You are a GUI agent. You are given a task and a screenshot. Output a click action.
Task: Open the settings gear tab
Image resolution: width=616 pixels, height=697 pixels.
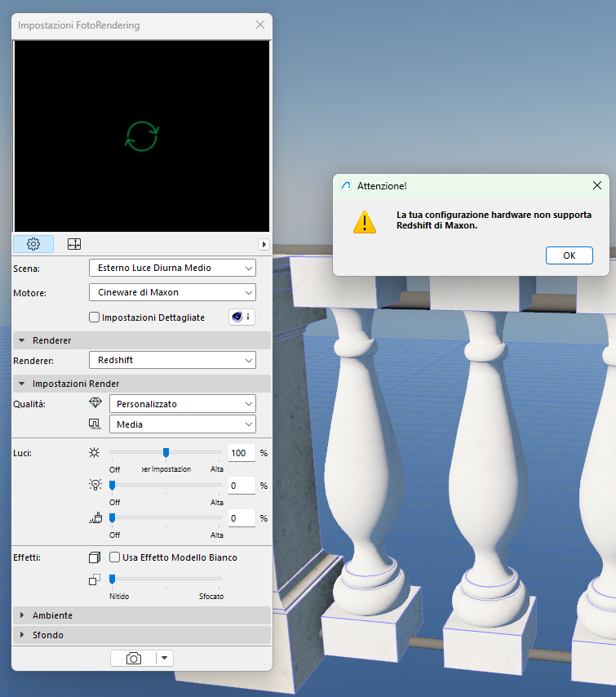pos(33,244)
